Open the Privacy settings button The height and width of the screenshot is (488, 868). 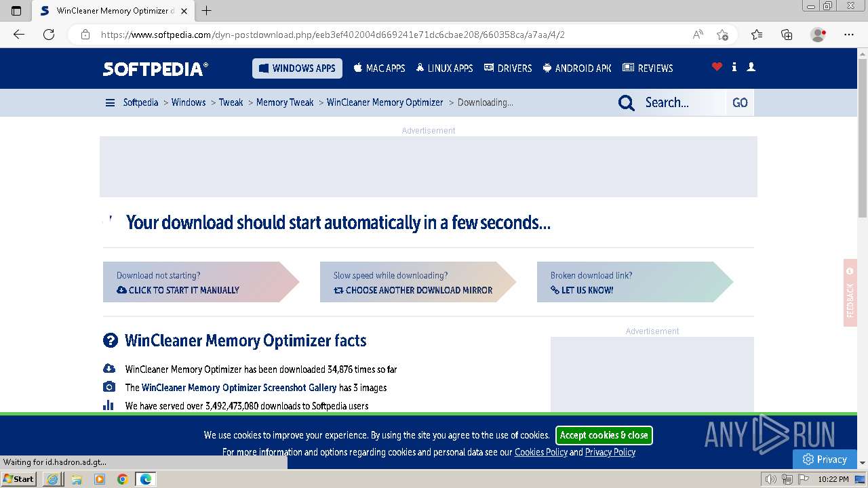coord(825,459)
